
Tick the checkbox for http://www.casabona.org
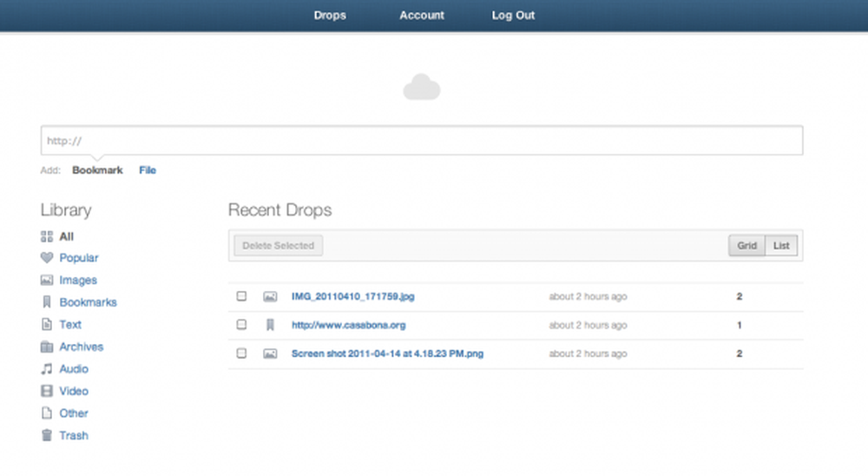(x=241, y=324)
